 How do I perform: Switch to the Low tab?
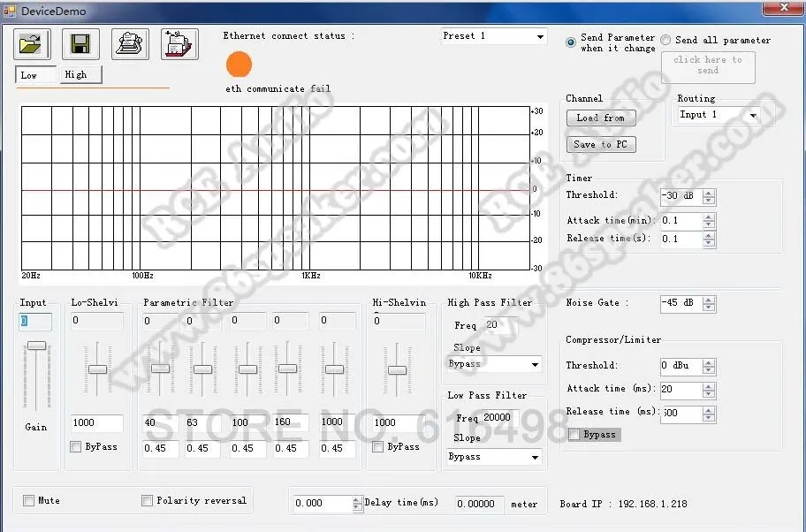(36, 74)
